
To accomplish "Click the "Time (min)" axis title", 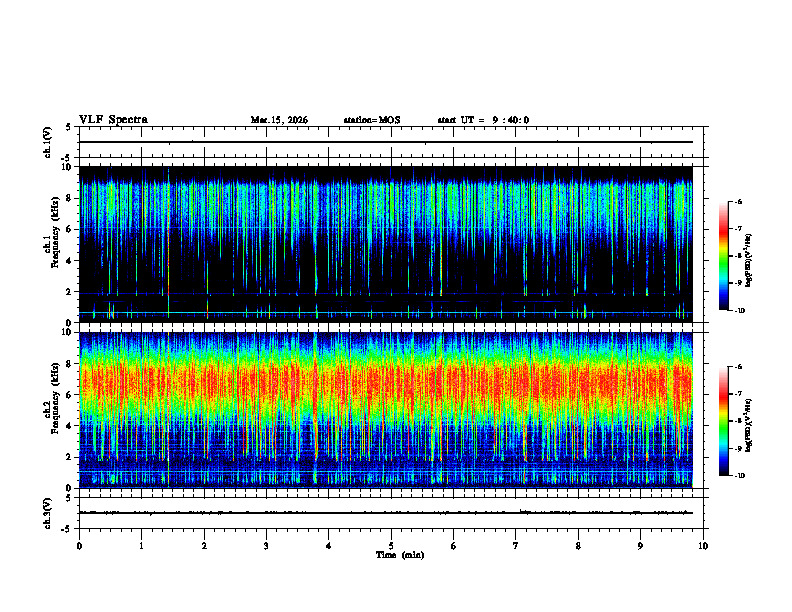I will coord(400,555).
